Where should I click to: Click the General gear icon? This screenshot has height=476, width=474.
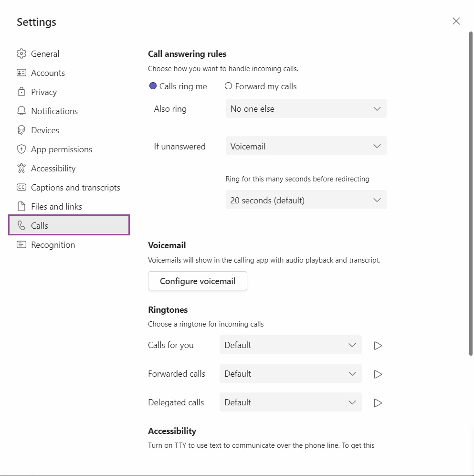21,54
